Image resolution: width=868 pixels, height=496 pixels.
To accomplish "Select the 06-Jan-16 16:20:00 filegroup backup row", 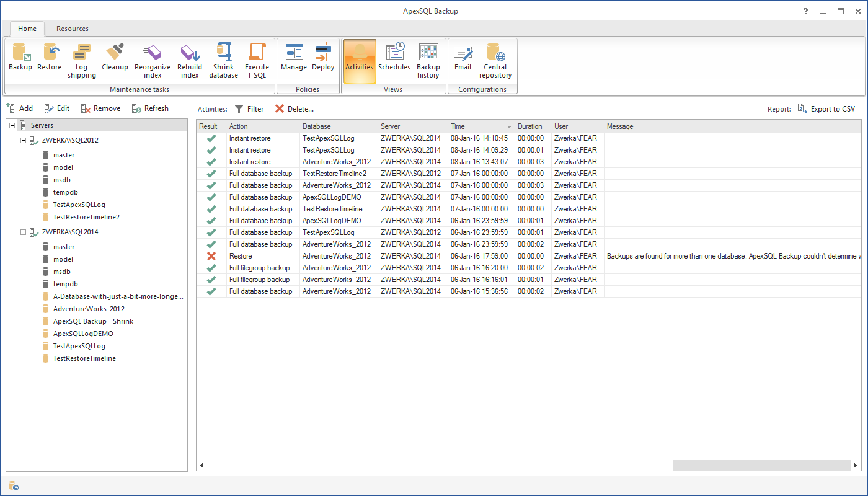I will (x=529, y=268).
